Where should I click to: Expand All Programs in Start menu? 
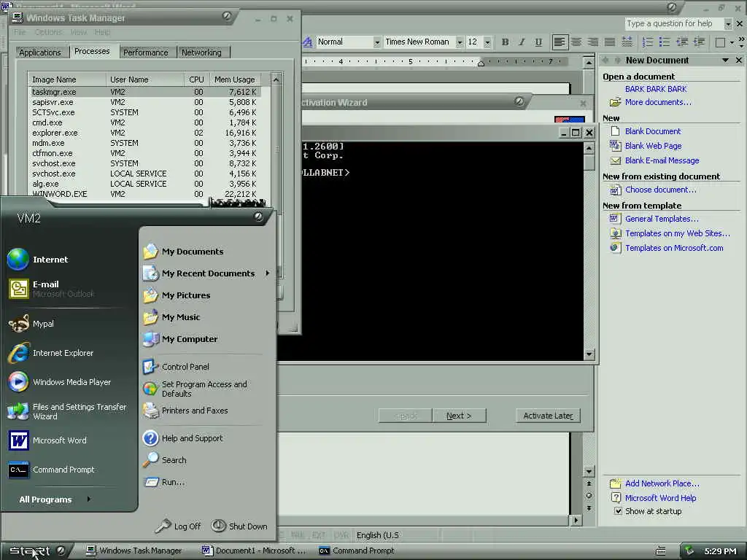tap(55, 499)
